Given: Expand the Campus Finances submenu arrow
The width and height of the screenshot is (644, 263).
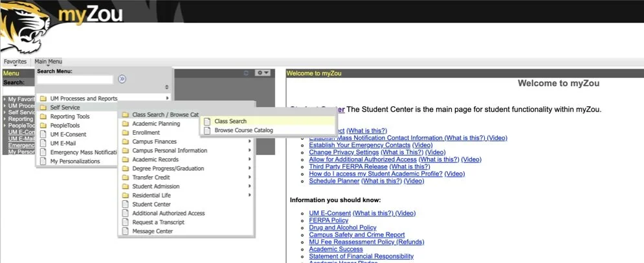Looking at the screenshot, I should pos(249,141).
